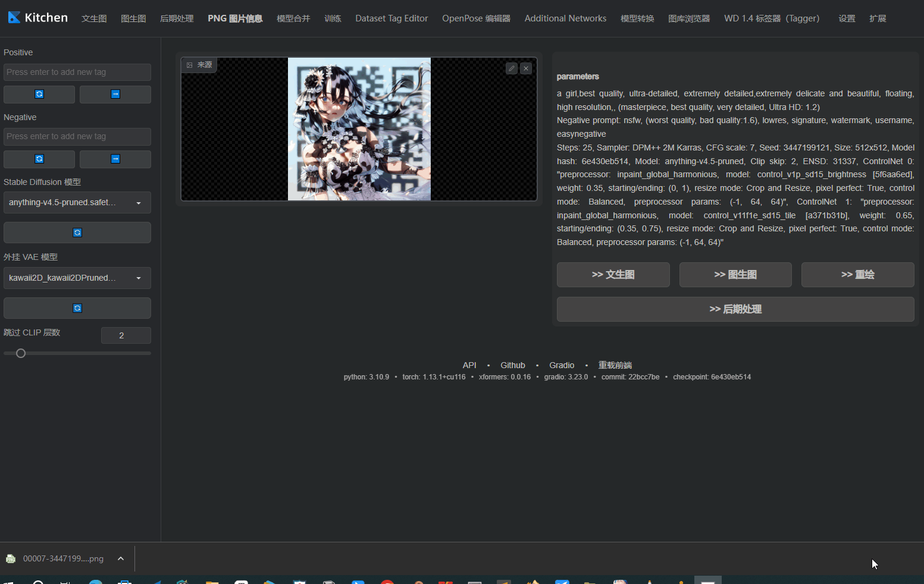Refresh the external VAE model list
The height and width of the screenshot is (584, 924).
pyautogui.click(x=77, y=308)
